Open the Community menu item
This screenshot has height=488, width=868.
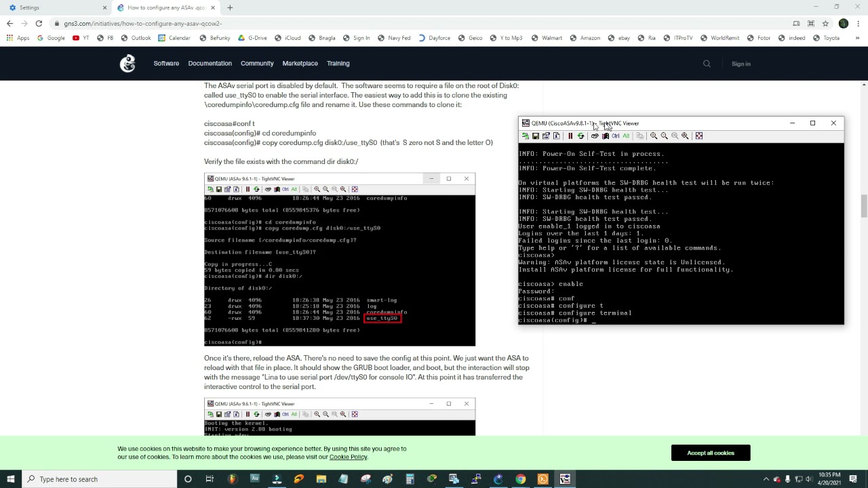tap(257, 64)
